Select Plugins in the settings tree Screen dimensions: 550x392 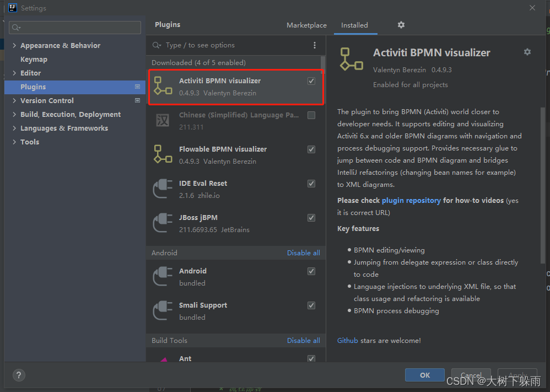tap(75, 87)
